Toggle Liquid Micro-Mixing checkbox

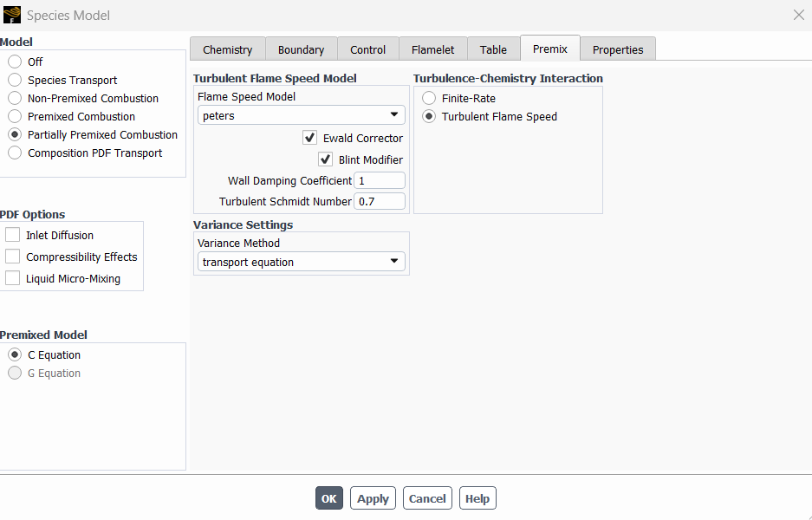[x=13, y=278]
